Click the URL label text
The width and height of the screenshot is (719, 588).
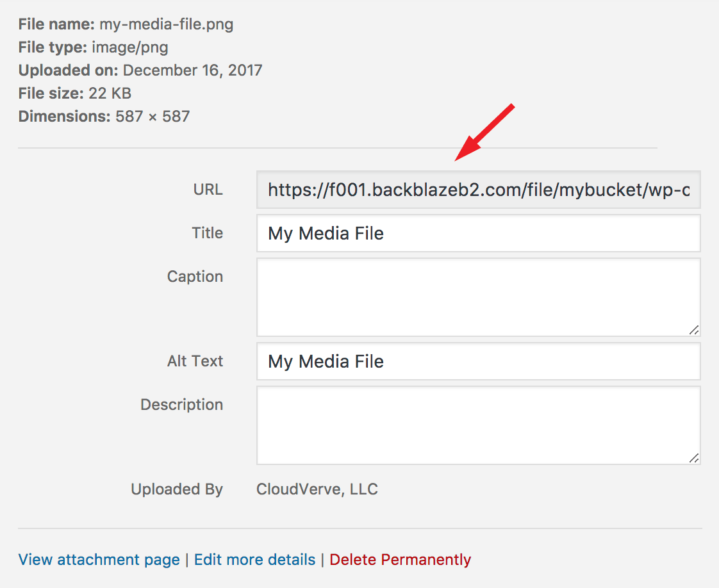point(208,190)
